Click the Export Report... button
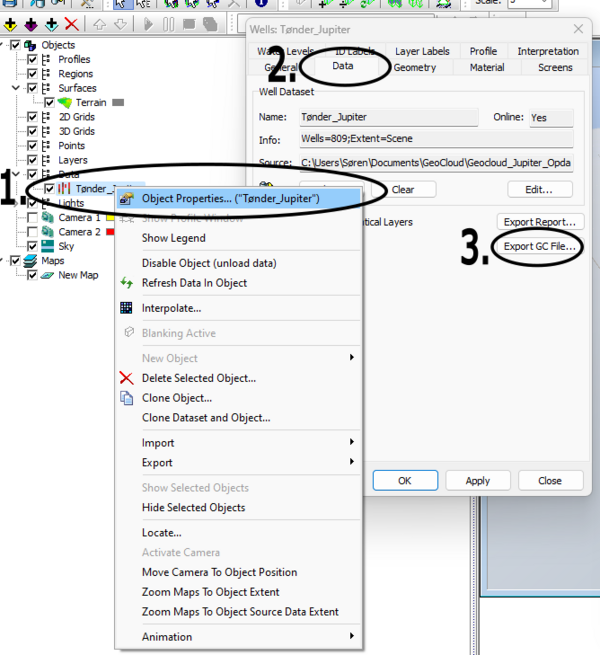The image size is (600, 655). [540, 222]
